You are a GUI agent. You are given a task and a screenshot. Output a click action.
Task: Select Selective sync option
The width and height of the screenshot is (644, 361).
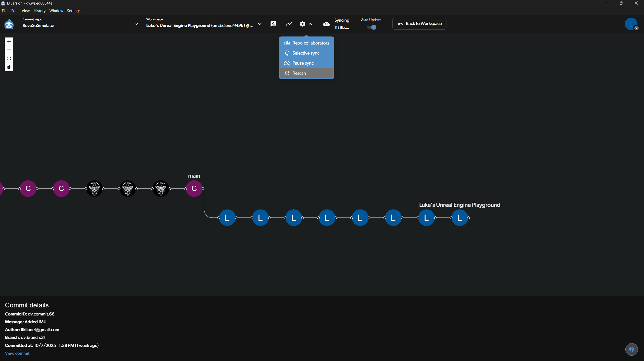(x=306, y=53)
